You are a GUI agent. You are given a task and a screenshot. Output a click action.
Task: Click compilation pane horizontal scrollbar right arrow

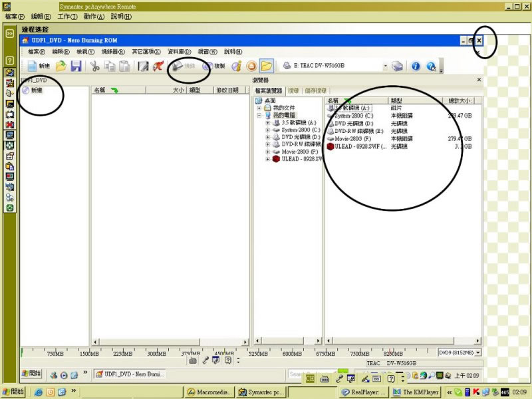[245, 342]
